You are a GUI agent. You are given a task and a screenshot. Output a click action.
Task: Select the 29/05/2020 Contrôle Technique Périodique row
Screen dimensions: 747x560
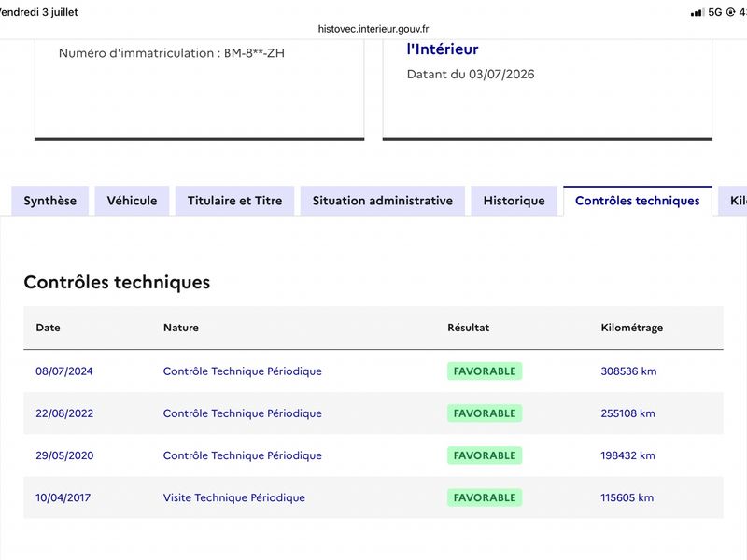tap(373, 455)
